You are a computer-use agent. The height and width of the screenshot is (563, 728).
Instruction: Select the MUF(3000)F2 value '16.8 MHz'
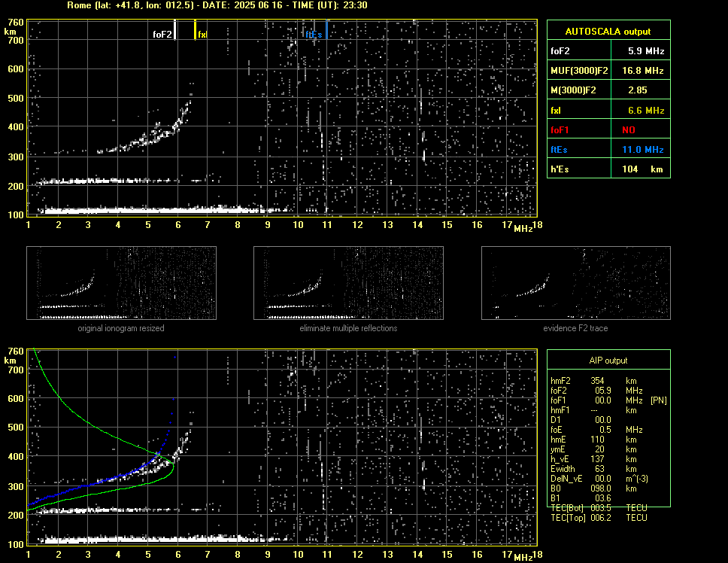[642, 71]
